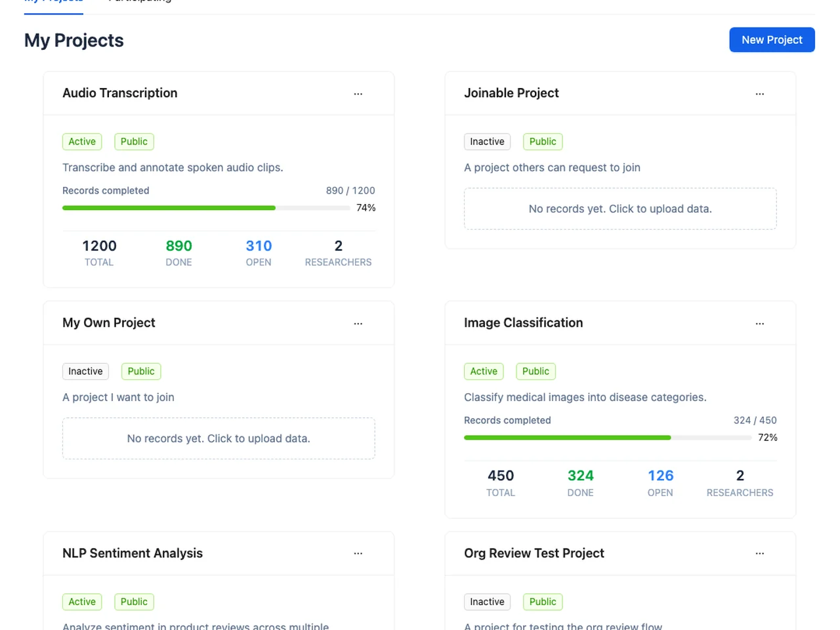This screenshot has width=840, height=630.
Task: Click the 890 / 1200 records count
Action: (350, 191)
